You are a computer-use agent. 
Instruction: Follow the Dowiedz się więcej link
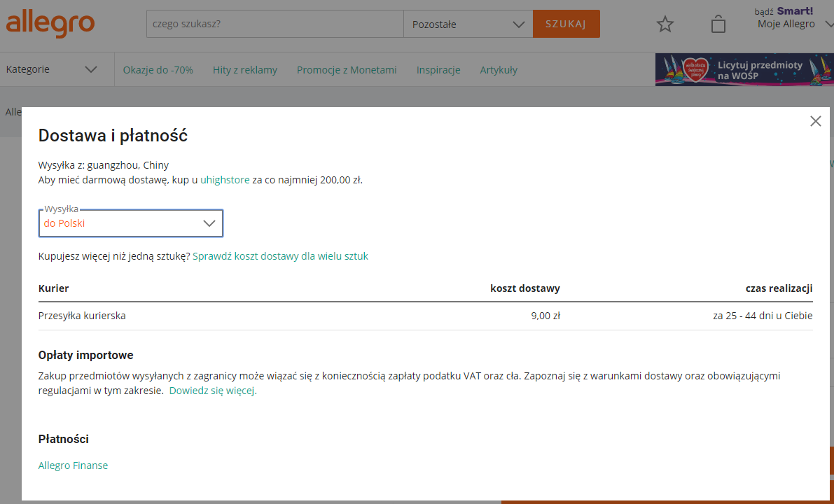point(213,391)
